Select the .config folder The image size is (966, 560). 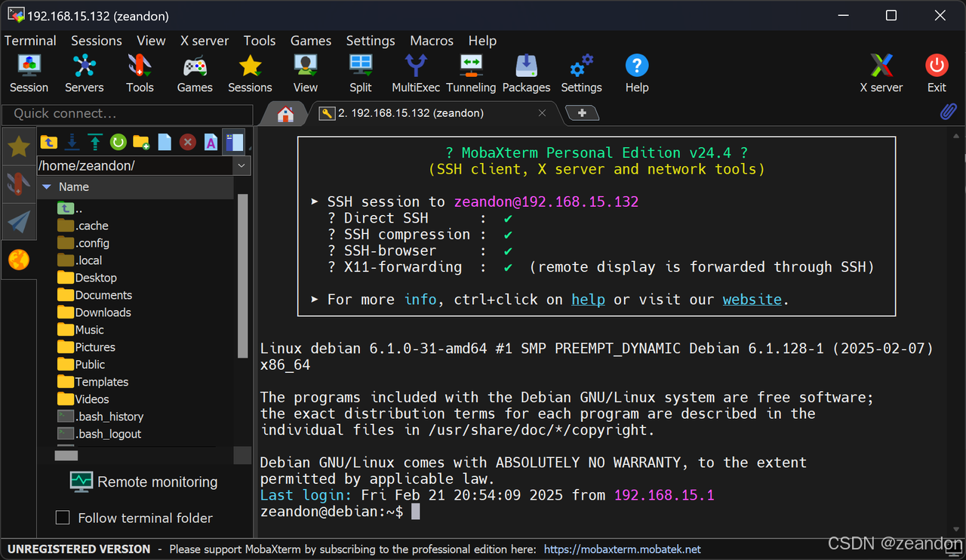pos(84,243)
